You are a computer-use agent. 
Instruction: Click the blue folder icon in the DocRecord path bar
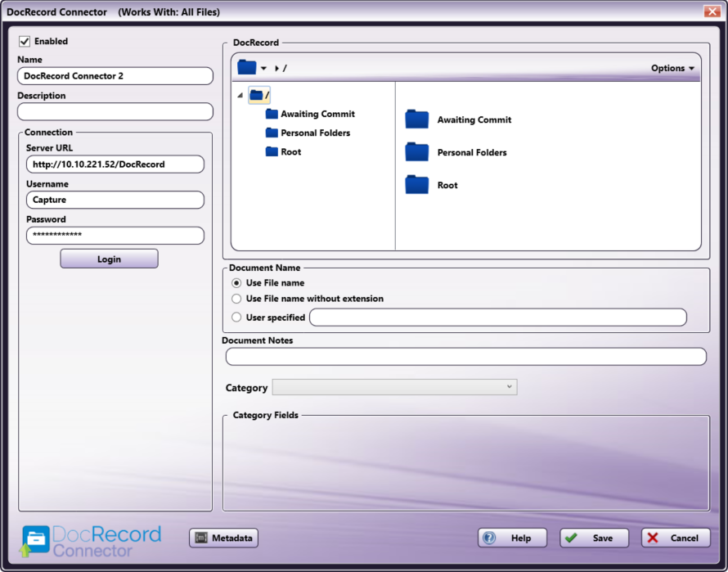point(246,67)
